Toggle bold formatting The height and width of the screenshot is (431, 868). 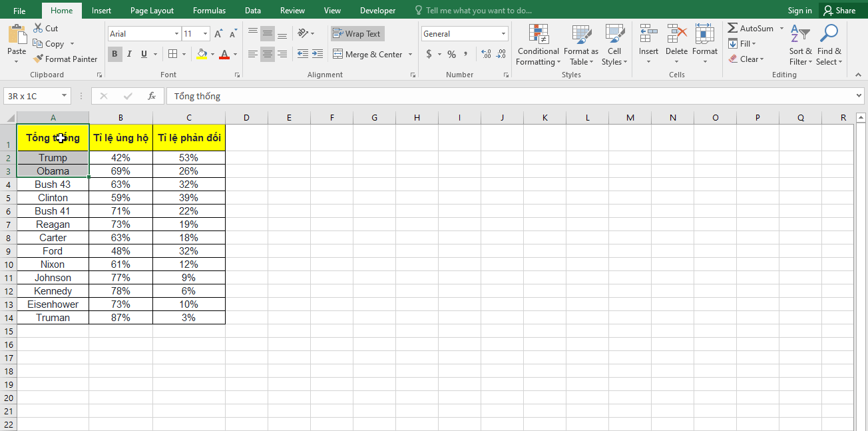114,54
